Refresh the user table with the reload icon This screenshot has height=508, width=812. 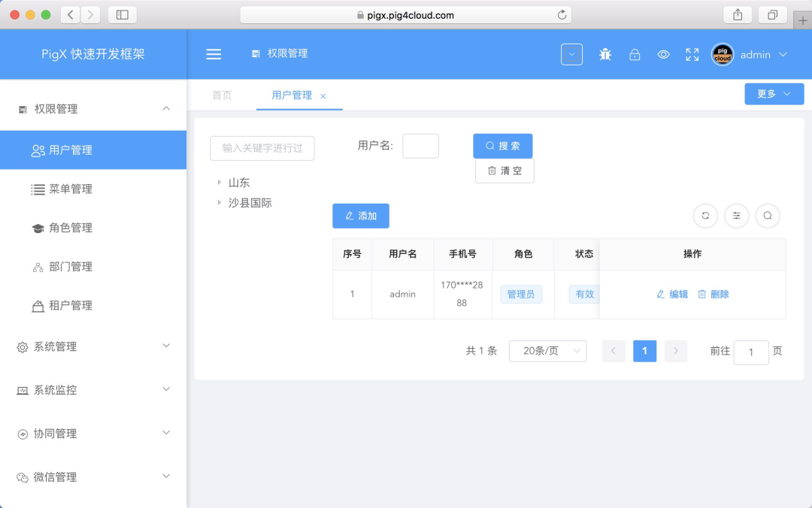[x=705, y=216]
